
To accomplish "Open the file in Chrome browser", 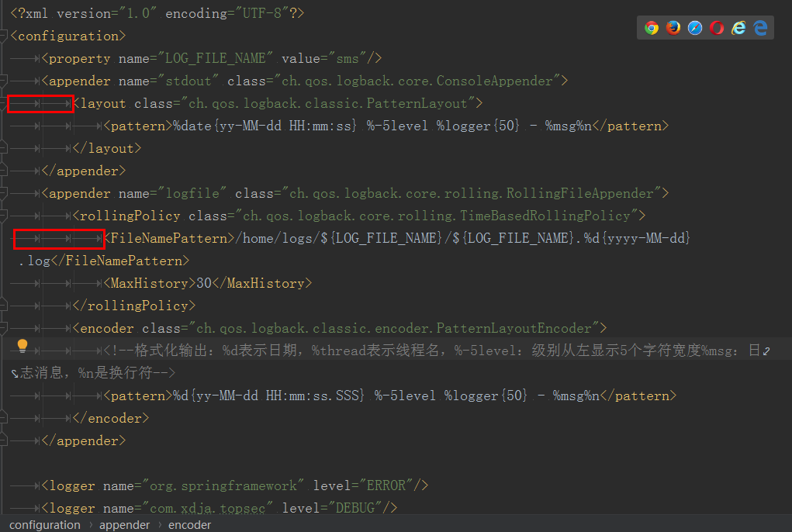I will (x=652, y=28).
